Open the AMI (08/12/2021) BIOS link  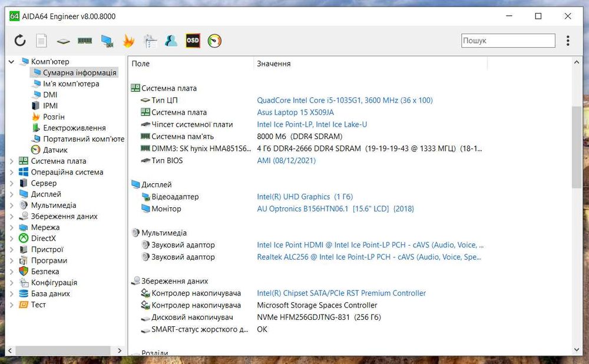click(286, 160)
